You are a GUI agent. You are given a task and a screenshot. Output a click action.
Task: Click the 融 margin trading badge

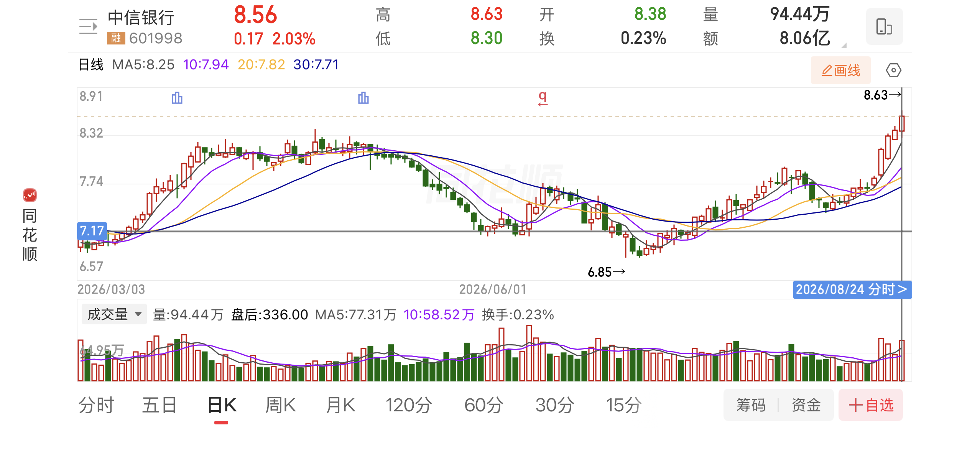pyautogui.click(x=116, y=38)
